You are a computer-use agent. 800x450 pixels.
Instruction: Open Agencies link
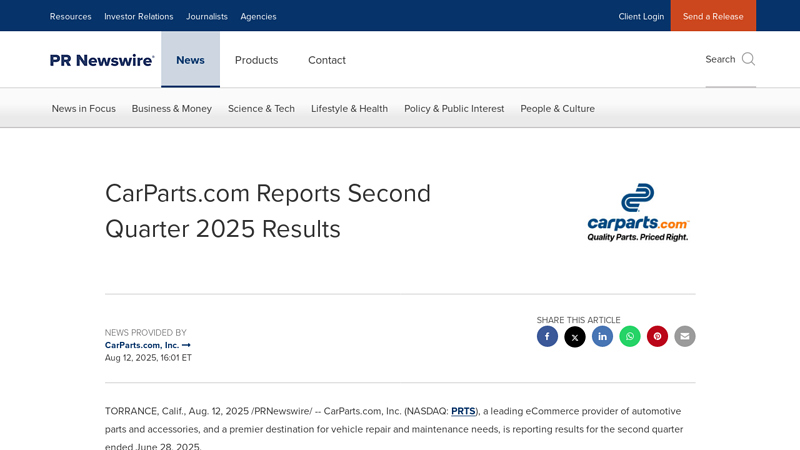[258, 16]
